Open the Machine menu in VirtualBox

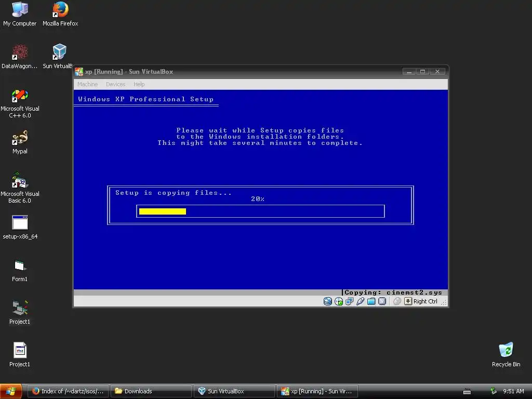(87, 84)
